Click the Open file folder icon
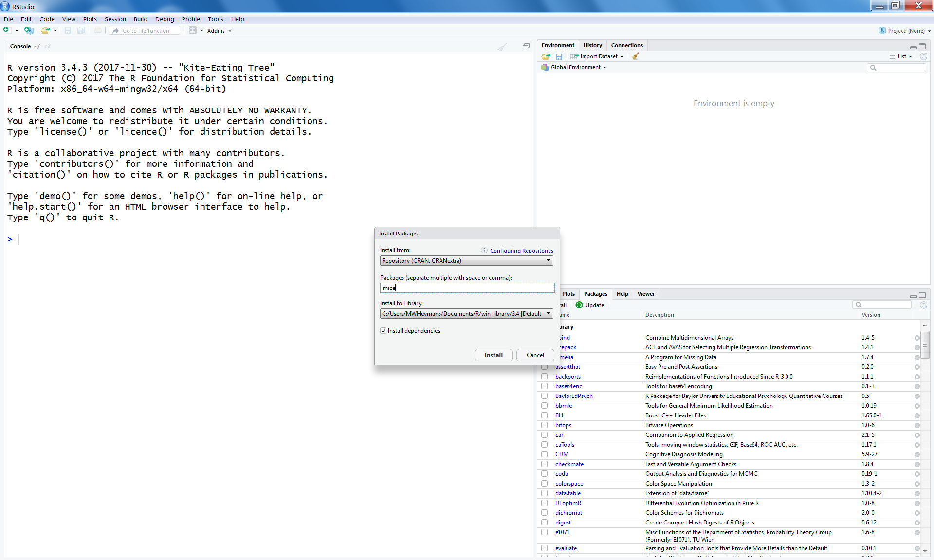Screen dimensions: 934x560 click(45, 30)
